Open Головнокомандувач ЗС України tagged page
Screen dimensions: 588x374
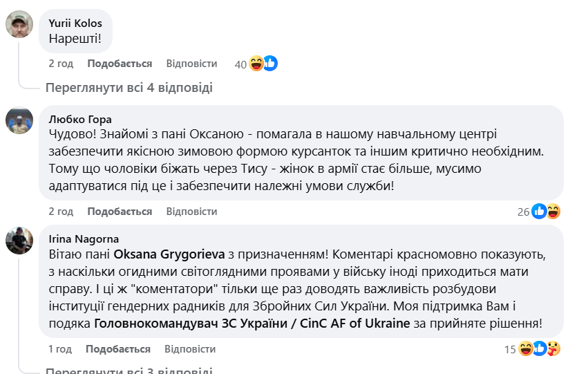point(252,323)
